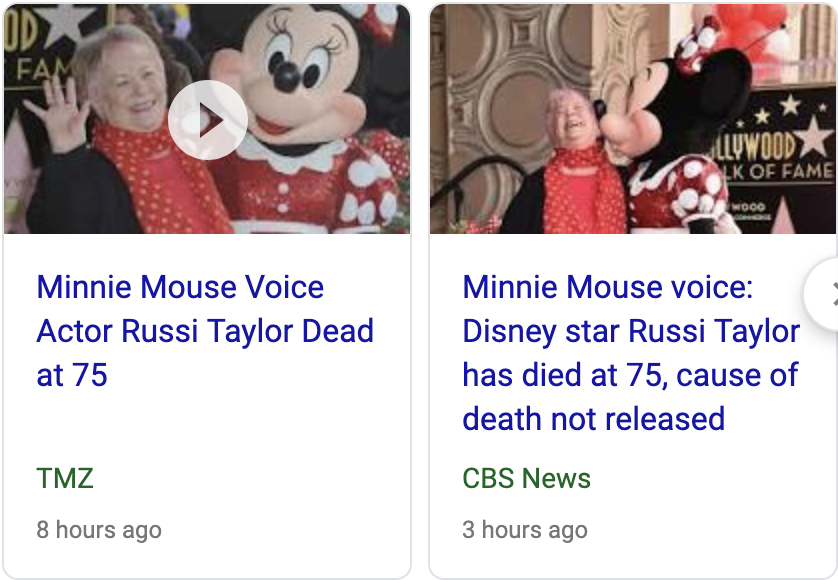Open the CBS News story thumbnail image
The width and height of the screenshot is (838, 580).
[633, 119]
